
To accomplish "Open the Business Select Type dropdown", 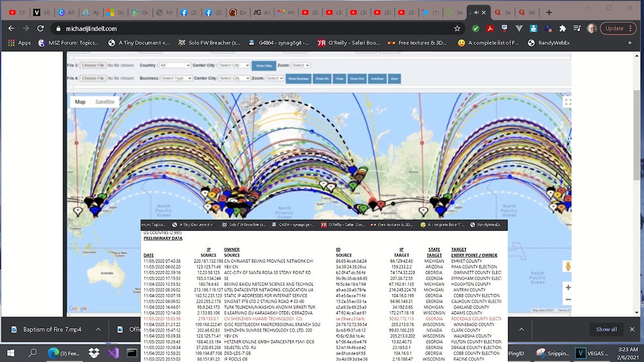I will pyautogui.click(x=176, y=78).
